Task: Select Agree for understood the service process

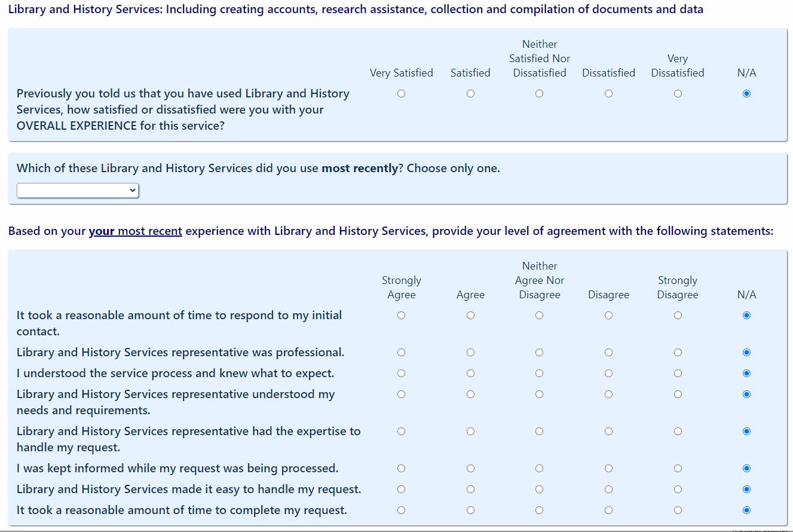Action: tap(470, 374)
